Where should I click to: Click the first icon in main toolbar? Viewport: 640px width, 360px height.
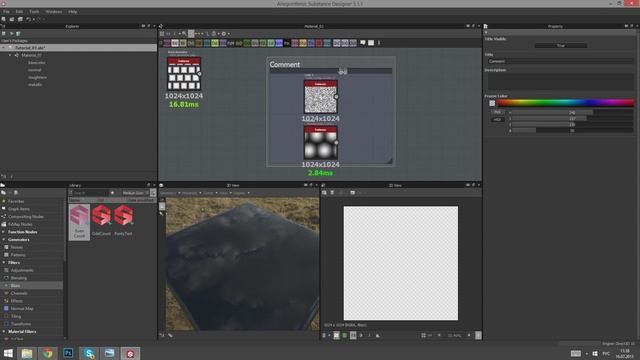4,19
